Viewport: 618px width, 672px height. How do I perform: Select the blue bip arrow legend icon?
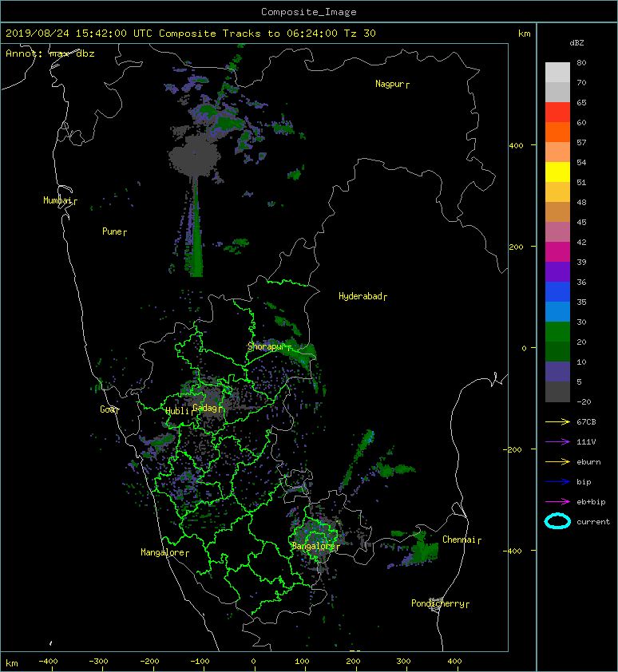557,482
